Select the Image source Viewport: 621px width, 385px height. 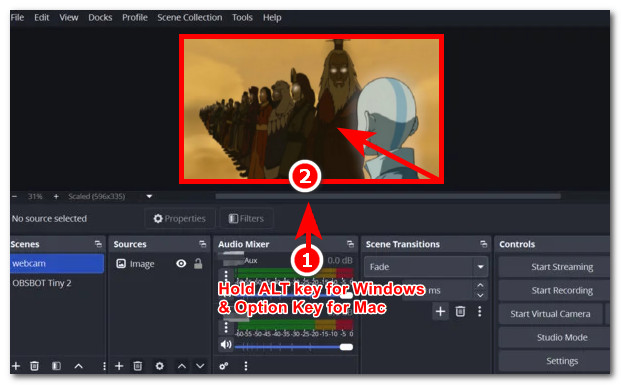click(x=142, y=264)
